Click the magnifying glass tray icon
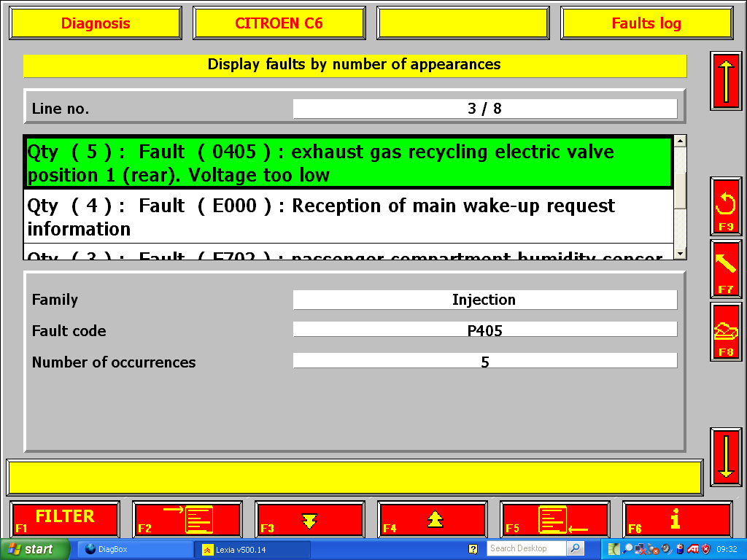Screen dimensions: 747x560 [x=627, y=548]
